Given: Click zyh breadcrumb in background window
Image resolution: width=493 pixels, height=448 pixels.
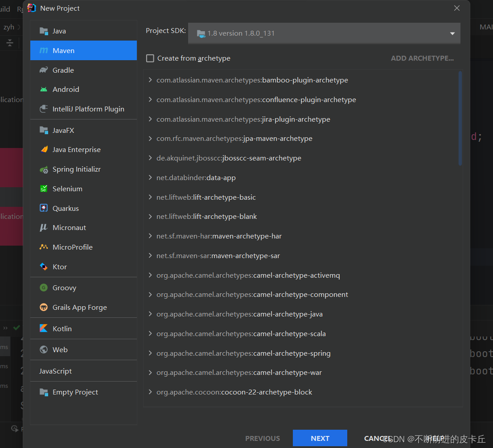Looking at the screenshot, I should point(9,27).
